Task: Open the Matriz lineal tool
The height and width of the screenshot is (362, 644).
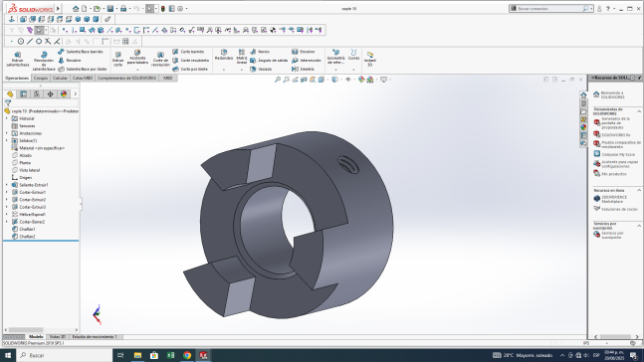Action: tap(242, 57)
